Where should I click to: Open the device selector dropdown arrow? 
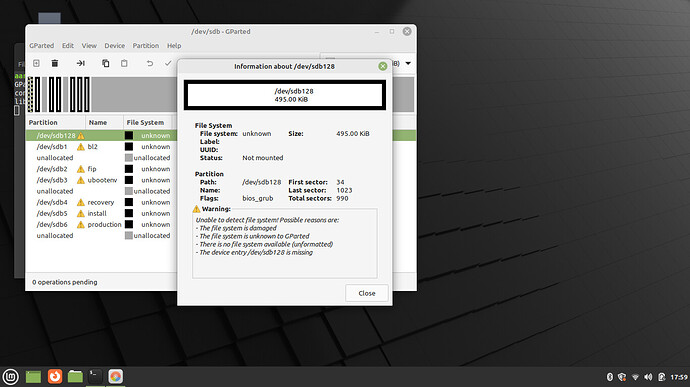[408, 63]
